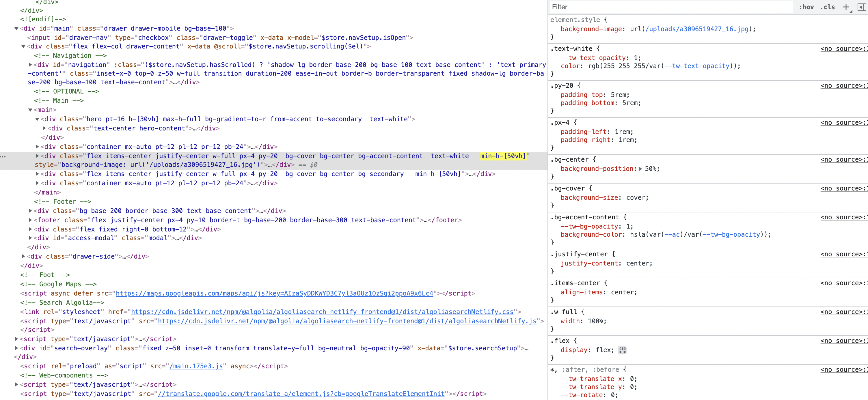Expand the search-overlay div node

16,348
